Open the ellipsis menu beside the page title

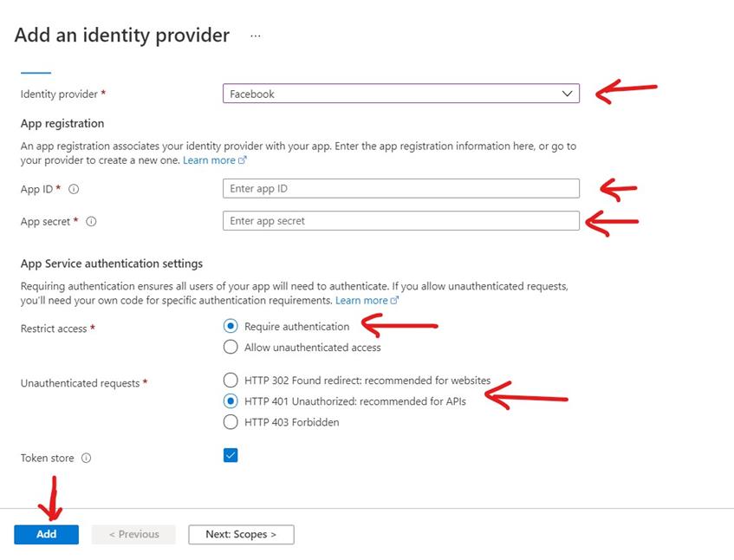pyautogui.click(x=256, y=35)
